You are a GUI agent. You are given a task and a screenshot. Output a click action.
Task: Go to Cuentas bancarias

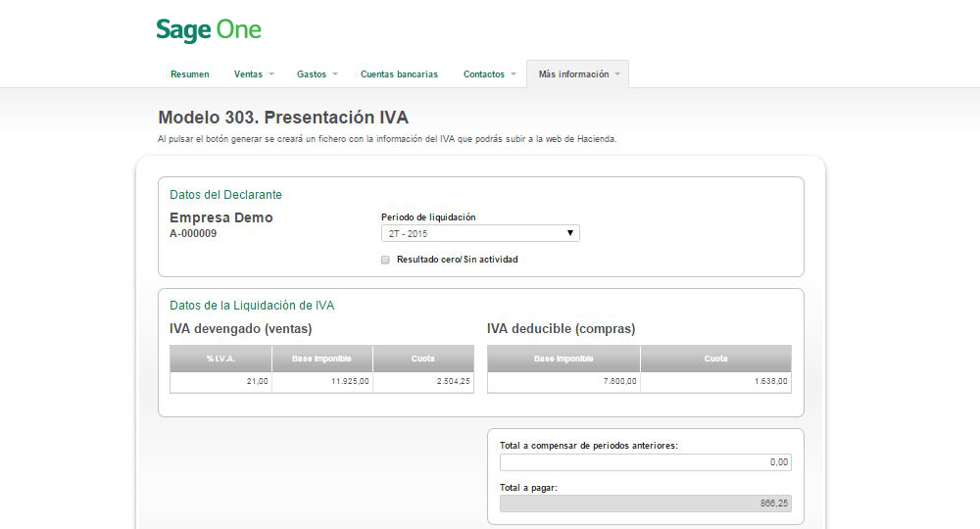(x=399, y=74)
